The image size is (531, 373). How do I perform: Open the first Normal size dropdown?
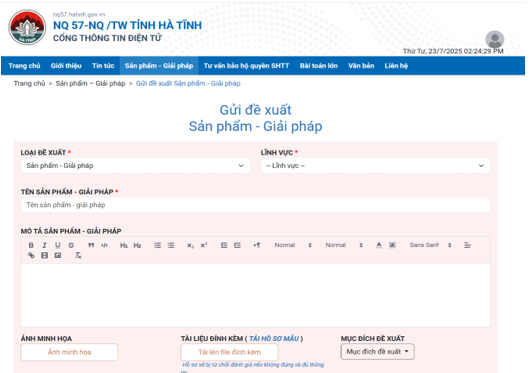pyautogui.click(x=293, y=245)
